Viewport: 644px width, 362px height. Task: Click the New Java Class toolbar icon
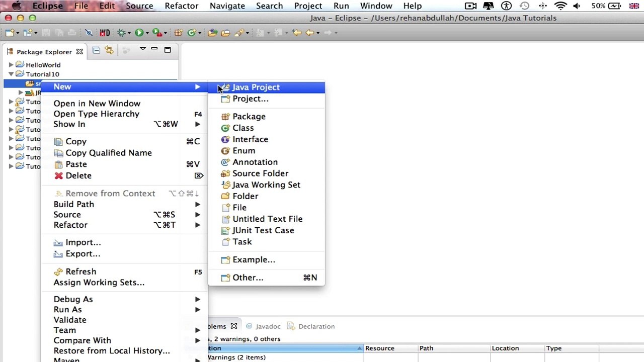191,33
